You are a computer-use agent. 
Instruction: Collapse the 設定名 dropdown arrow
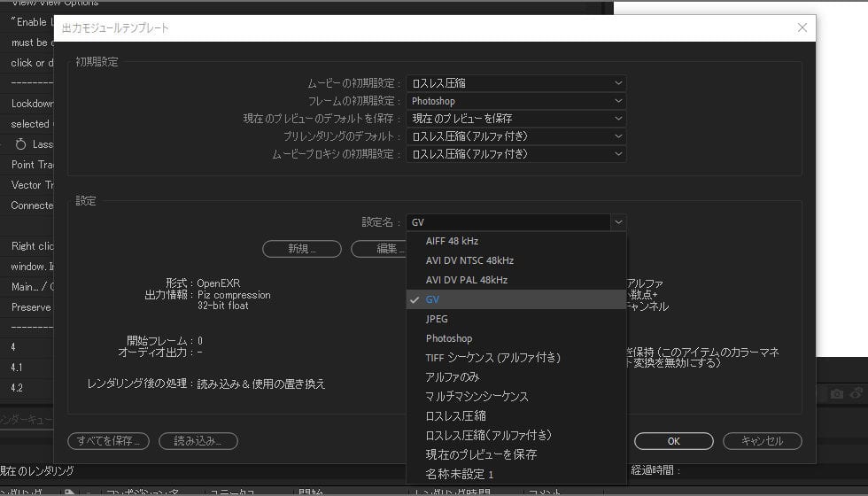(x=618, y=222)
